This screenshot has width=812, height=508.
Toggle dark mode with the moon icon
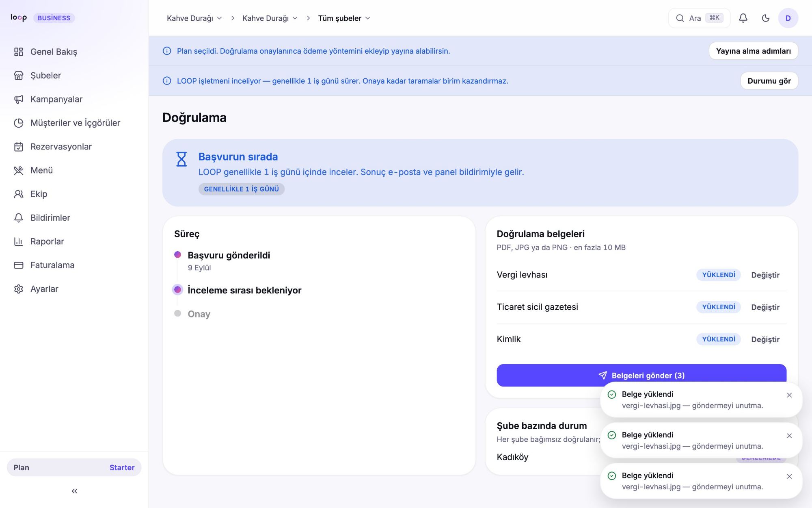pos(766,18)
